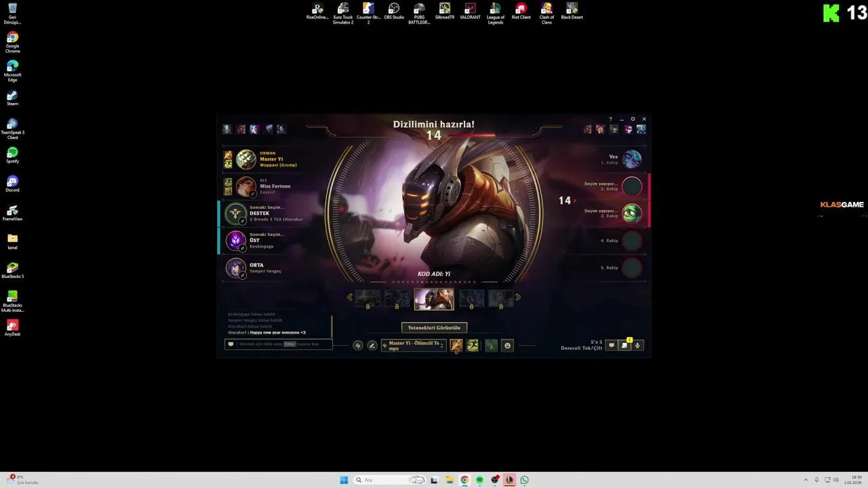The width and height of the screenshot is (868, 488).
Task: Open the Recycle Bin desktop icon
Action: point(12,14)
